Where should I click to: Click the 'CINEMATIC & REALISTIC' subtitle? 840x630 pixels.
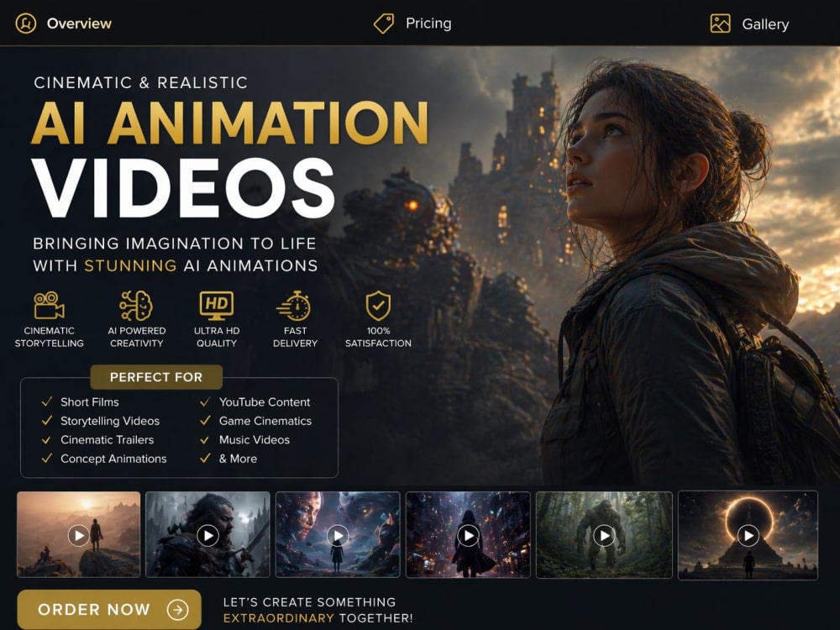[x=140, y=82]
